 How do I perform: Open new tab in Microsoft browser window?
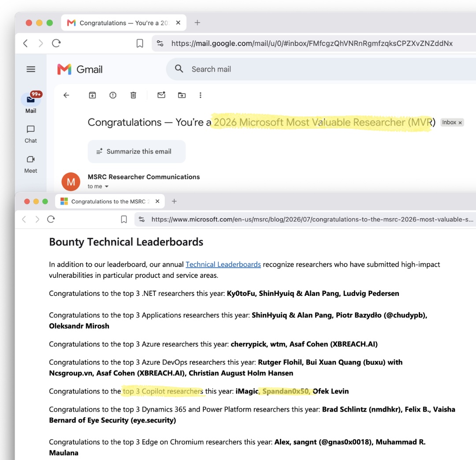[174, 201]
